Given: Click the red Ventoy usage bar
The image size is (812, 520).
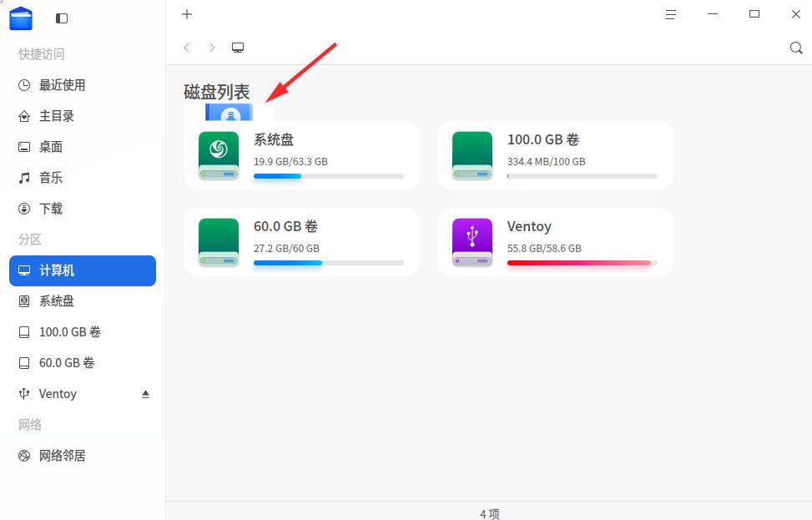Looking at the screenshot, I should (582, 263).
